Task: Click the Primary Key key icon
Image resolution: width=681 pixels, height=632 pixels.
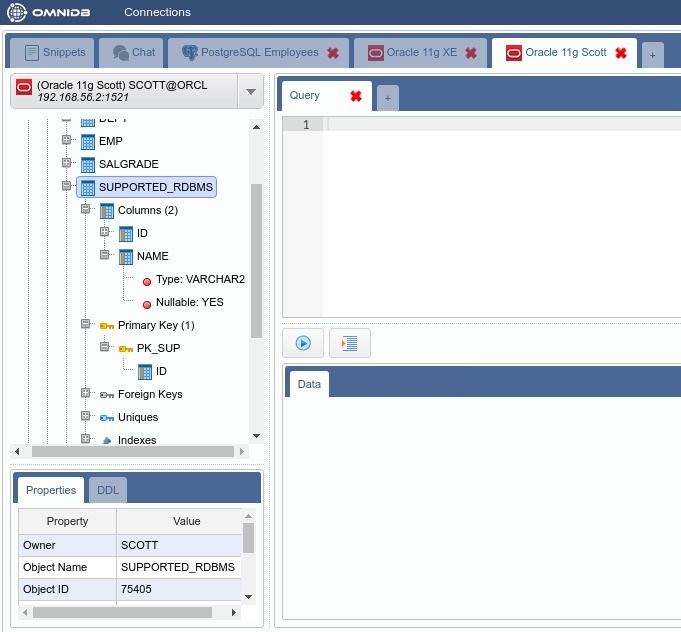Action: pos(107,325)
